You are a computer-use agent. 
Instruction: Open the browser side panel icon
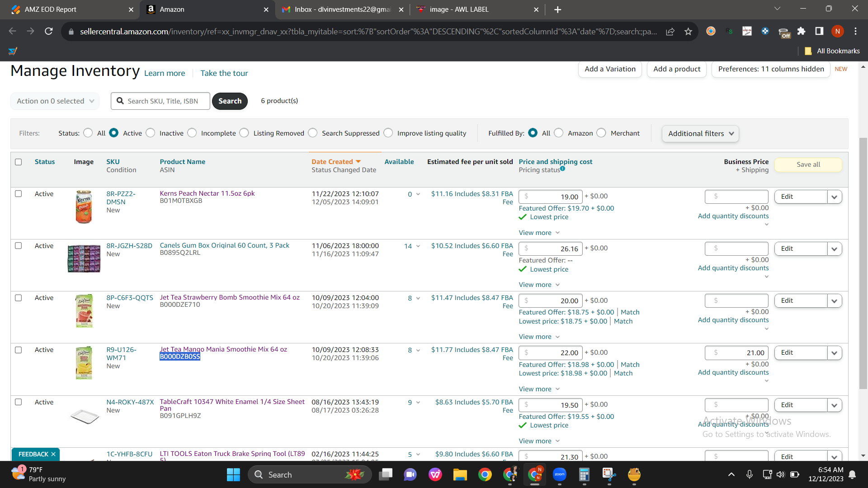tap(819, 31)
